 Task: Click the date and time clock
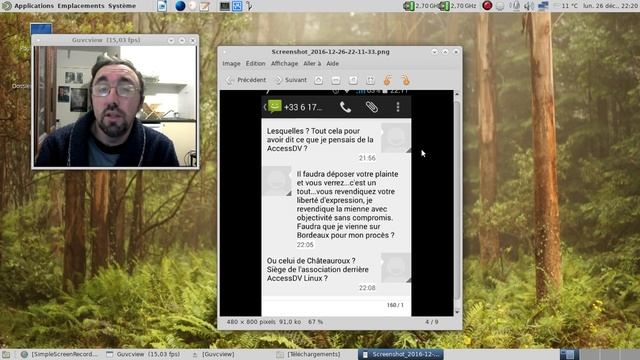point(611,6)
